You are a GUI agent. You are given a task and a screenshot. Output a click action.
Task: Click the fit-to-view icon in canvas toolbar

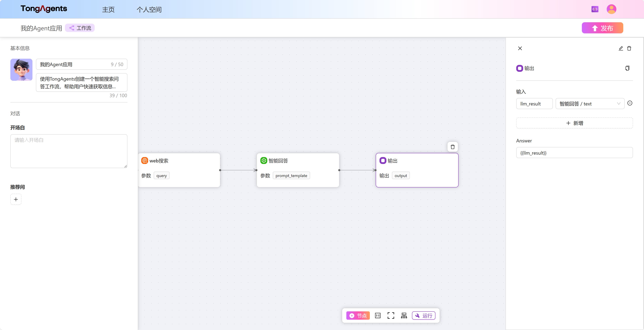coord(378,316)
